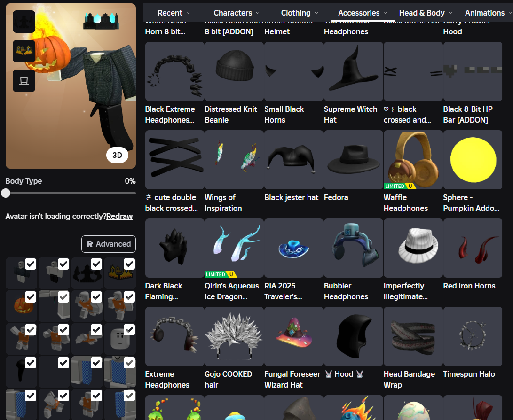Equip Qirin's Aqueous Ice Dragon horns
The height and width of the screenshot is (420, 513).
point(234,248)
